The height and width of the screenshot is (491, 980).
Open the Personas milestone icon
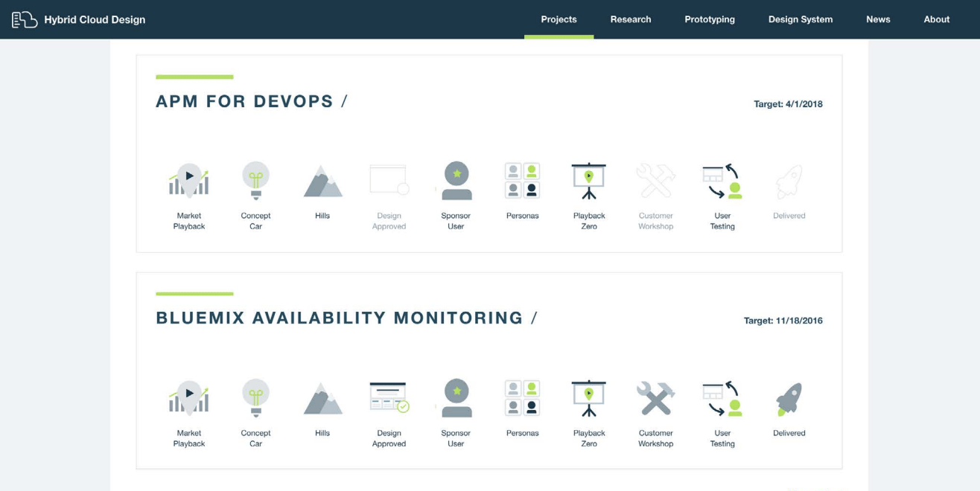click(522, 179)
